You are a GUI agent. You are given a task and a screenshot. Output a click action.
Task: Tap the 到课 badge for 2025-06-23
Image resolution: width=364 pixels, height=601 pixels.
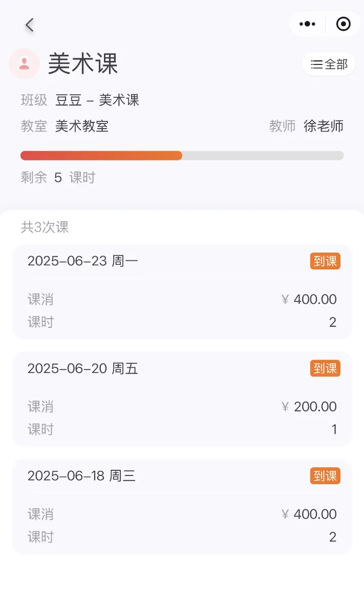coord(325,261)
